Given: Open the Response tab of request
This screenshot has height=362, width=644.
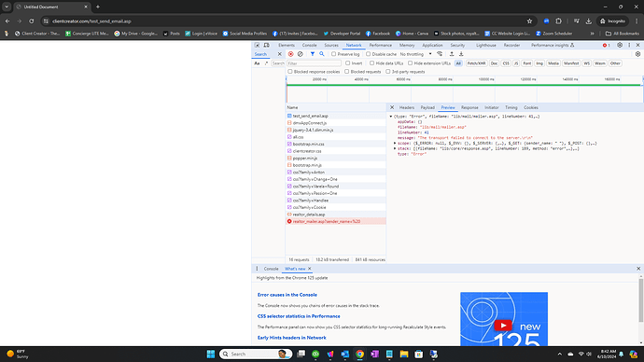Looking at the screenshot, I should [469, 107].
